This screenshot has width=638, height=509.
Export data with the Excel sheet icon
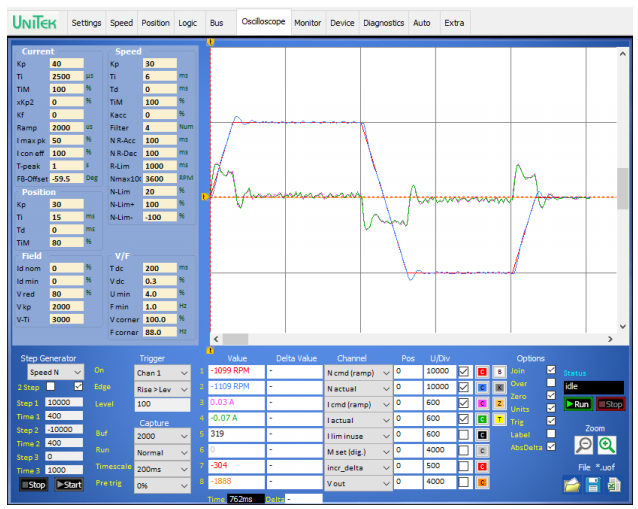pos(612,484)
